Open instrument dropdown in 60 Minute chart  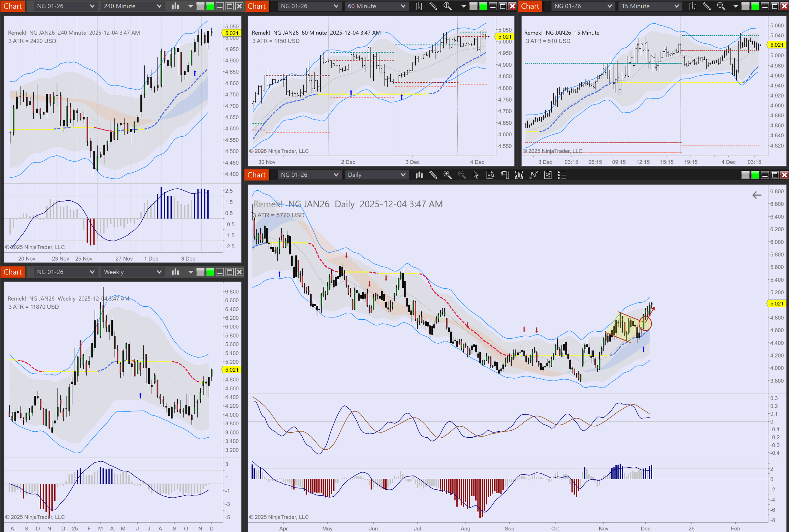(x=309, y=6)
